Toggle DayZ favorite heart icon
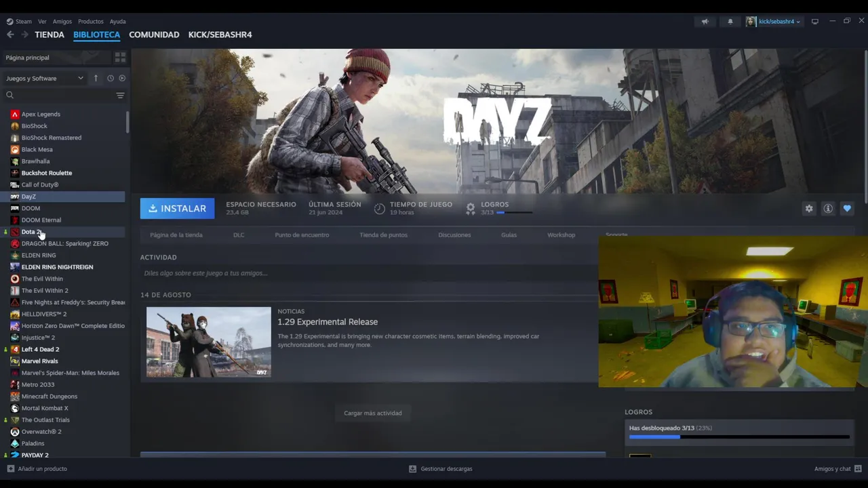868x488 pixels. click(x=847, y=209)
